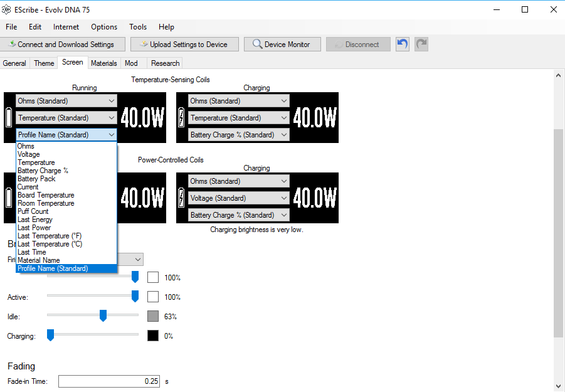Image resolution: width=565 pixels, height=392 pixels.
Task: Click charging battery icon in Temperature-Sensing preview
Action: pos(182,118)
